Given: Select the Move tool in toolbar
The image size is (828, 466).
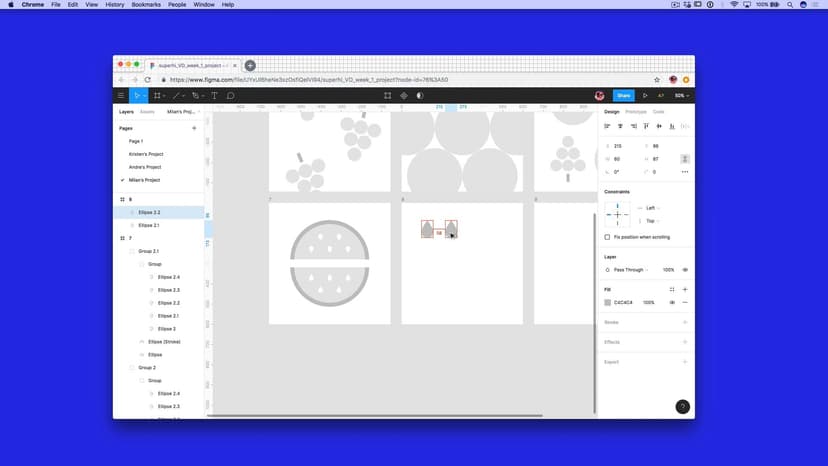Looking at the screenshot, I should (x=137, y=96).
